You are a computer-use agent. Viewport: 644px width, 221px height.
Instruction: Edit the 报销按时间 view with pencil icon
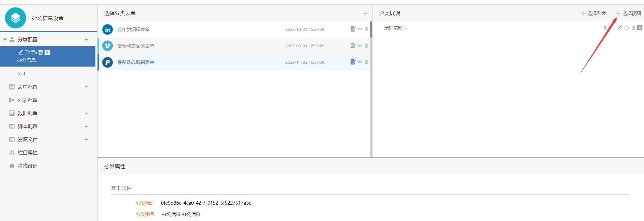tap(620, 28)
